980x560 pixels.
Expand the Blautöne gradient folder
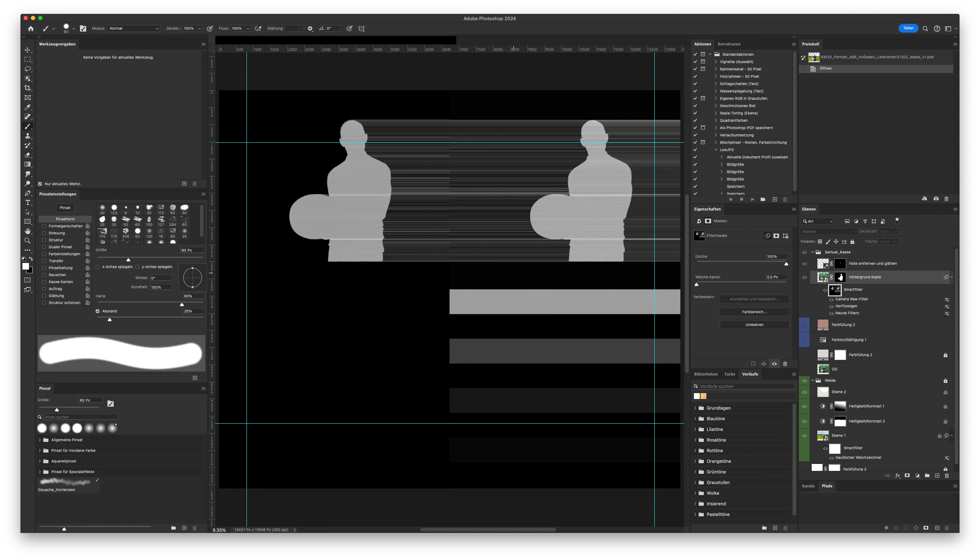[x=695, y=419]
